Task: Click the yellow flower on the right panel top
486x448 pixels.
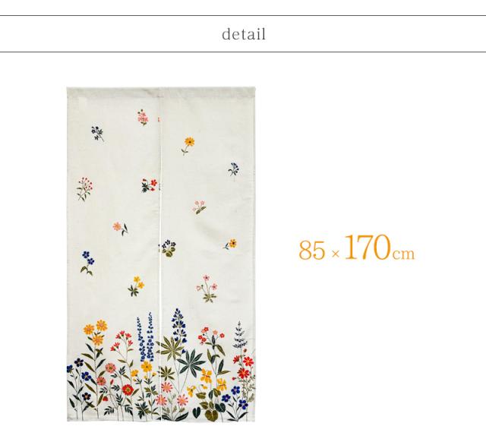Action: click(188, 145)
